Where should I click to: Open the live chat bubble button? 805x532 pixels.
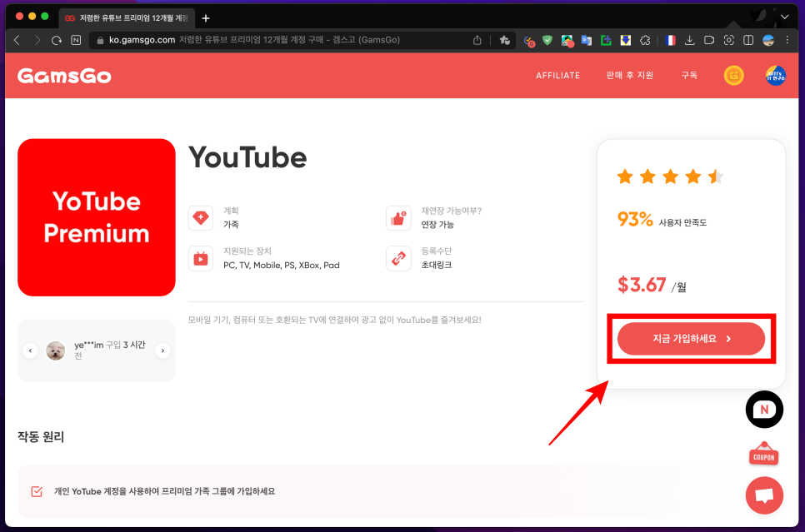coord(764,495)
